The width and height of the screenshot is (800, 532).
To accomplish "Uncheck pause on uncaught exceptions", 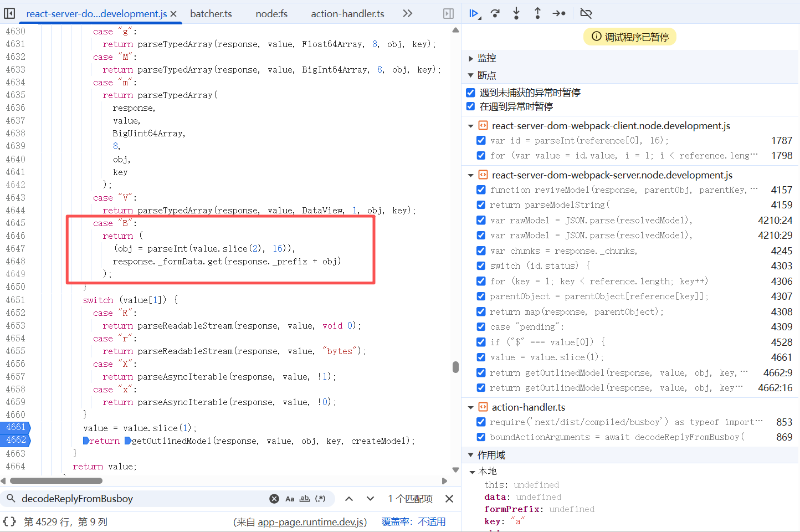I will tap(470, 93).
